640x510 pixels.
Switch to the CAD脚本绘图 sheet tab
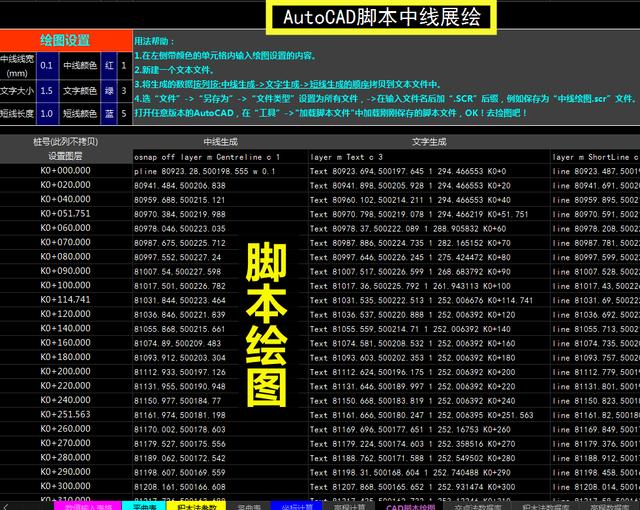point(411,507)
